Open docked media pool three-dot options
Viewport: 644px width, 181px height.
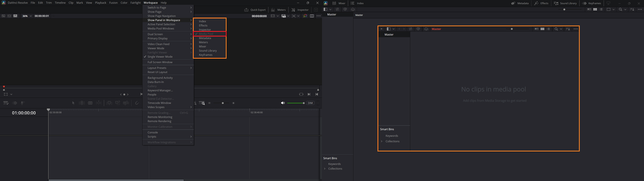[x=639, y=9]
